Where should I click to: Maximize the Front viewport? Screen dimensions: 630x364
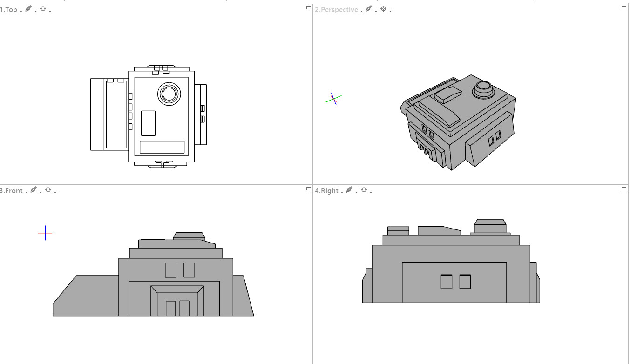(x=308, y=189)
